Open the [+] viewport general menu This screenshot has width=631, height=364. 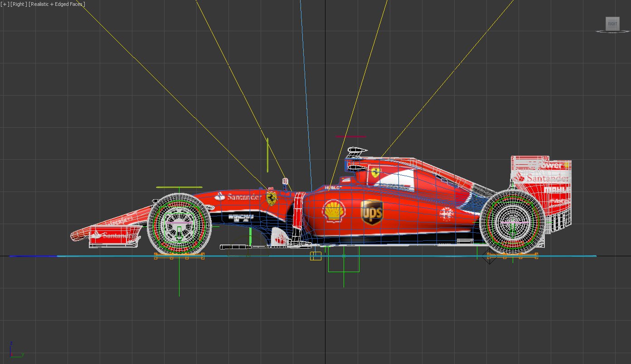coord(5,4)
